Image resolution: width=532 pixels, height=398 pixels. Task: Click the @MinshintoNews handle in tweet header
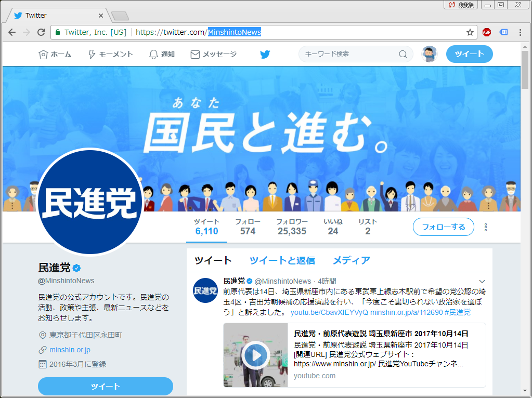(282, 282)
